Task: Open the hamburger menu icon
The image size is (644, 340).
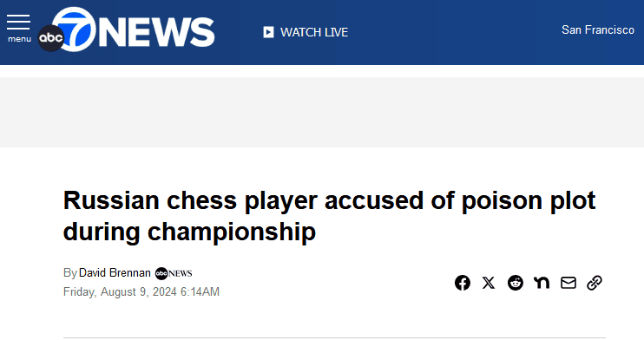Action: [18, 22]
